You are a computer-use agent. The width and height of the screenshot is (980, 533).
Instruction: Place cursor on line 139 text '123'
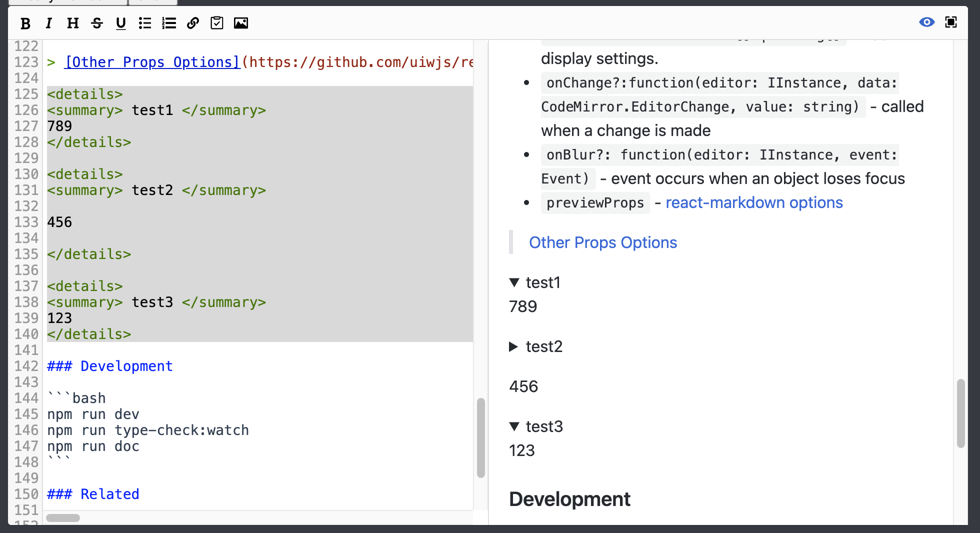[59, 318]
